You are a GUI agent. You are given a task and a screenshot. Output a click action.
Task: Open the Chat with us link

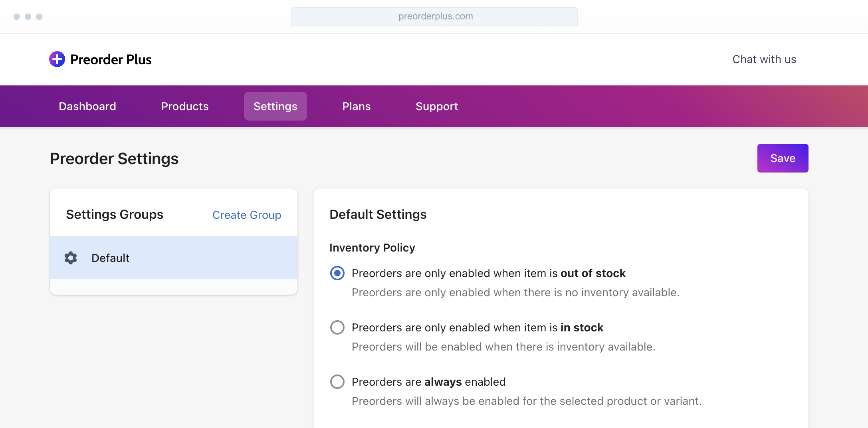pos(764,59)
